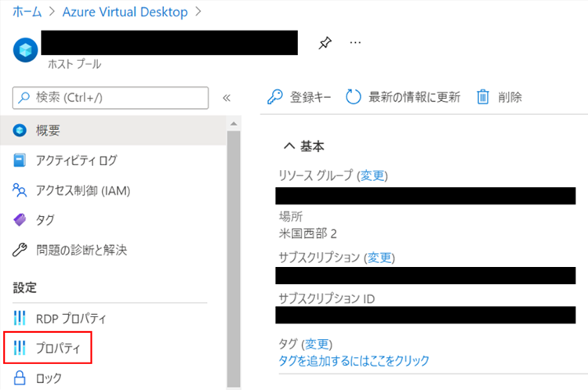This screenshot has width=588, height=390.
Task: Click the 最新の情報に更新 refresh icon
Action: tap(353, 97)
